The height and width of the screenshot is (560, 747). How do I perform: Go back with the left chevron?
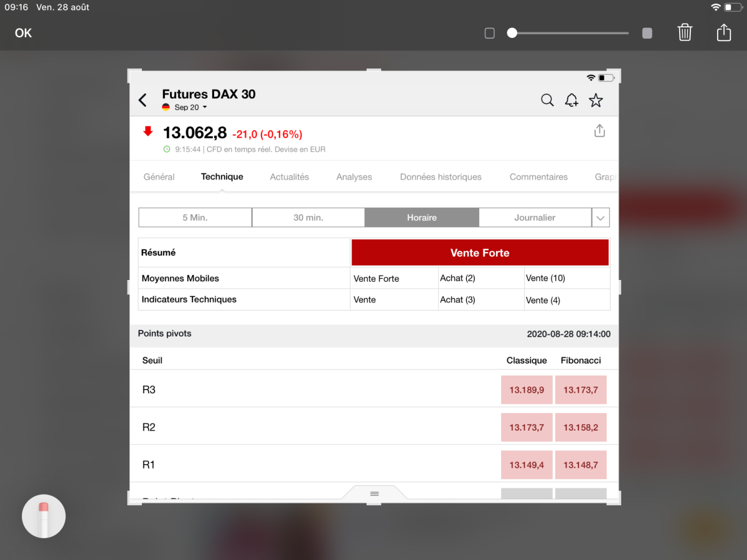[x=143, y=100]
